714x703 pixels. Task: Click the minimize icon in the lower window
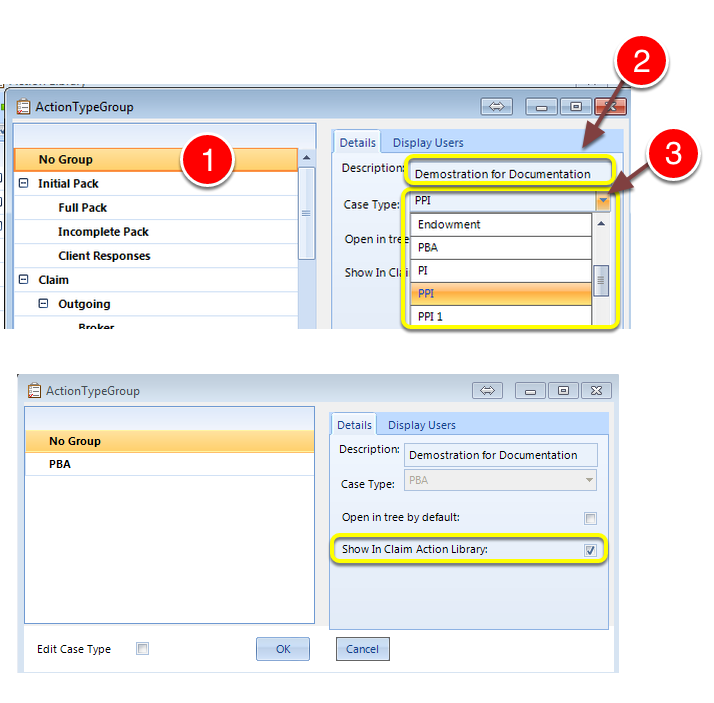pyautogui.click(x=530, y=391)
